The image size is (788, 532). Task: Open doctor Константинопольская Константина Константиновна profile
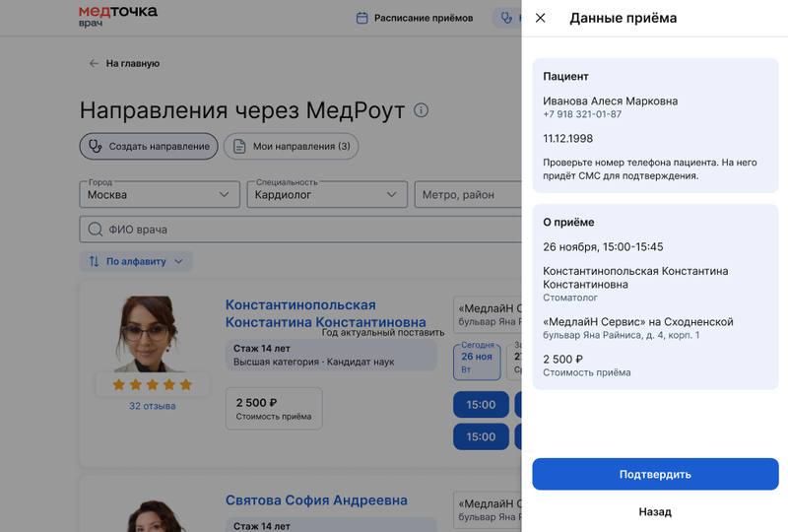(x=325, y=313)
